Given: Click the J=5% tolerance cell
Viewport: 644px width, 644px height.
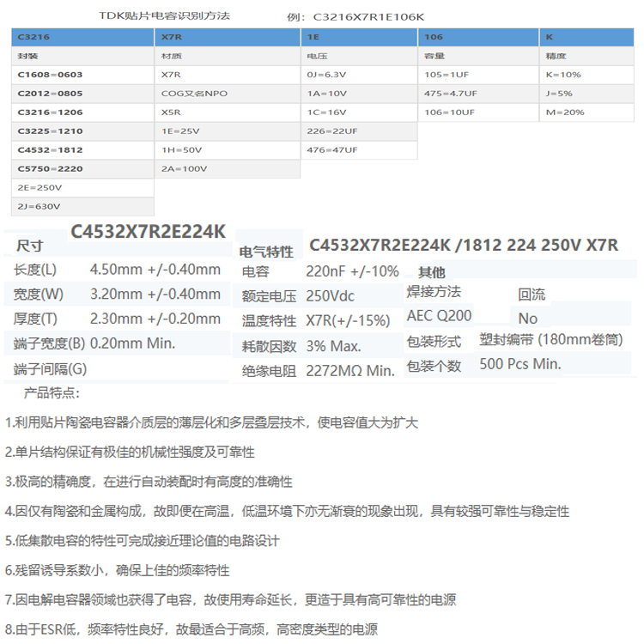Looking at the screenshot, I should [x=587, y=94].
